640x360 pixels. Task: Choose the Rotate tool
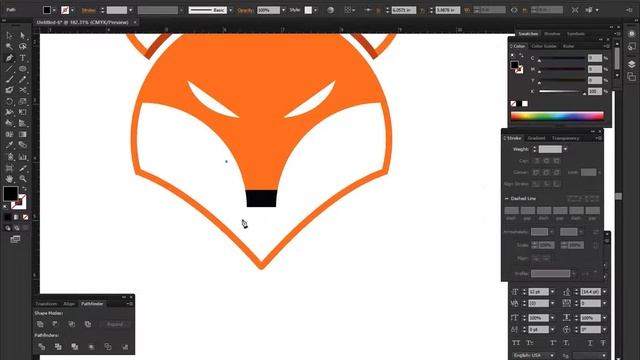(x=9, y=101)
